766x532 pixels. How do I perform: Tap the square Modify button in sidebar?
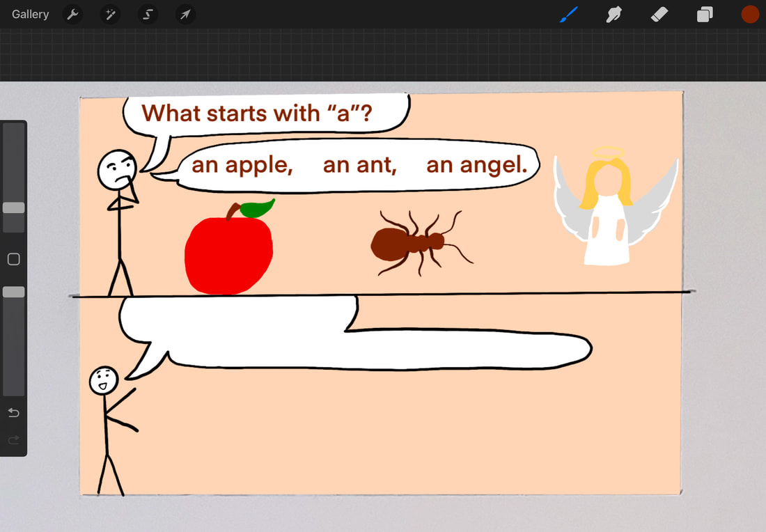[14, 259]
